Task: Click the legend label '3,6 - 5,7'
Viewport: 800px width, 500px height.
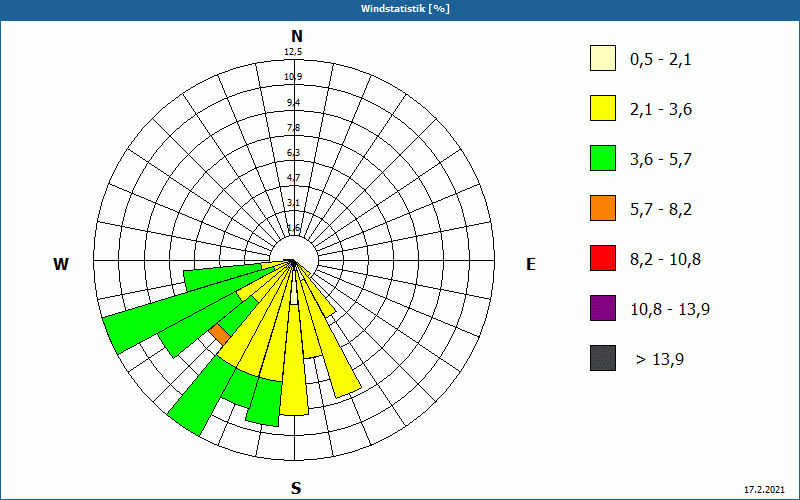Action: pos(661,160)
